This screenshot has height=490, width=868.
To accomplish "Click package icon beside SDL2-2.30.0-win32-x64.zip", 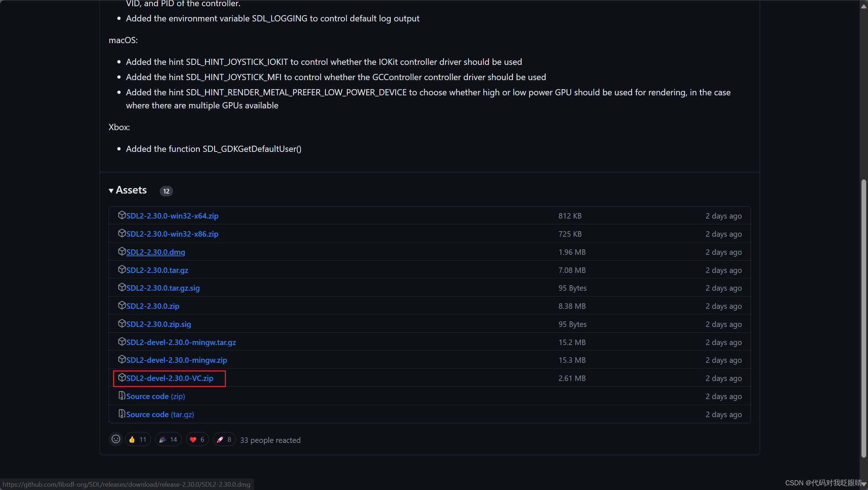I will (122, 215).
